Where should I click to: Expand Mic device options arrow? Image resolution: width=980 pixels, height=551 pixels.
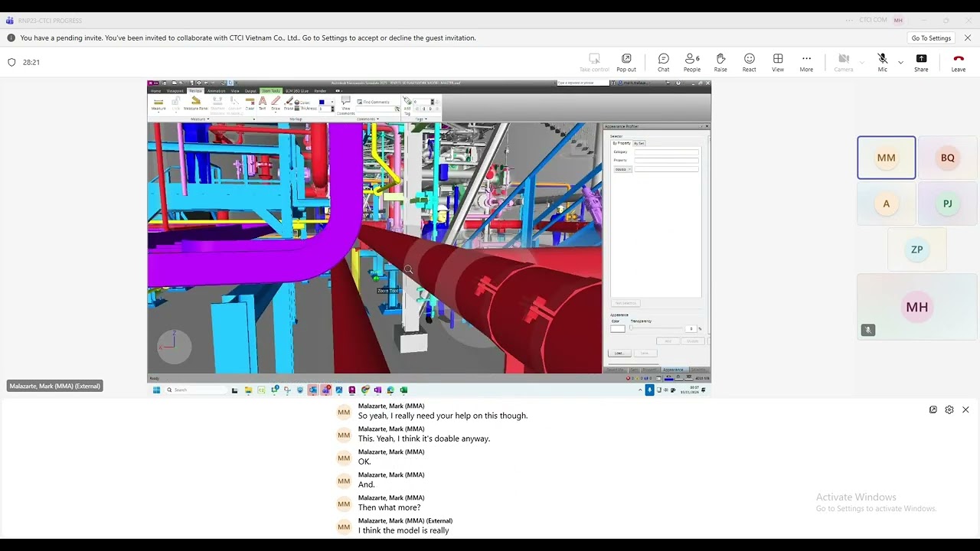(x=900, y=62)
